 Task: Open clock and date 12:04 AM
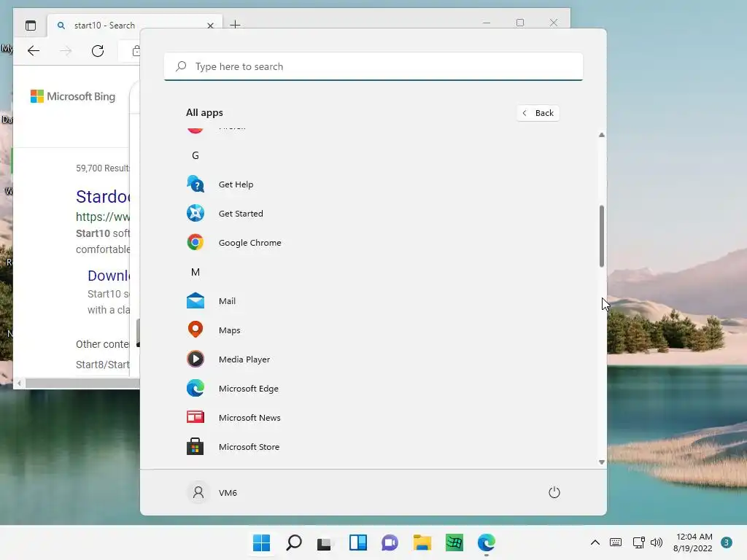pyautogui.click(x=693, y=542)
